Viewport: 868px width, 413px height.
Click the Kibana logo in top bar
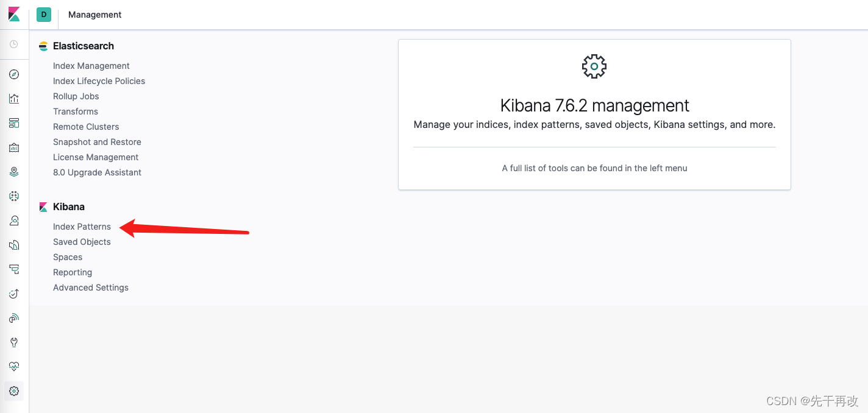pos(14,15)
